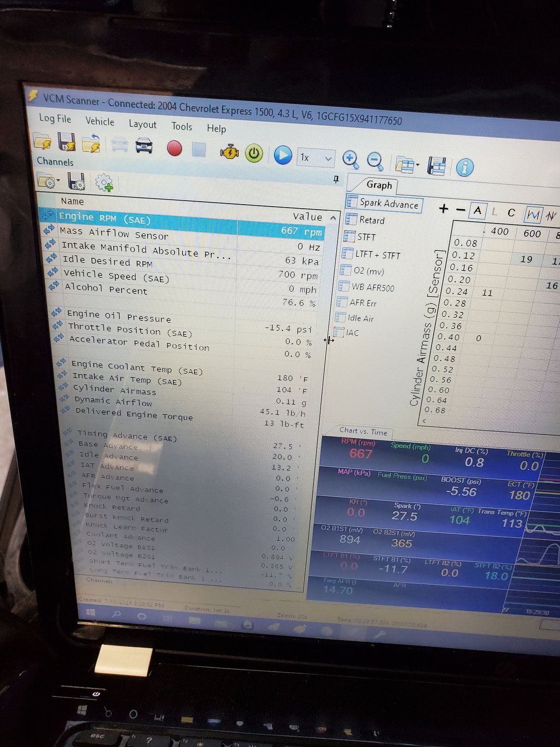This screenshot has width=560, height=747.
Task: Click the gray Stop button
Action: pyautogui.click(x=199, y=149)
